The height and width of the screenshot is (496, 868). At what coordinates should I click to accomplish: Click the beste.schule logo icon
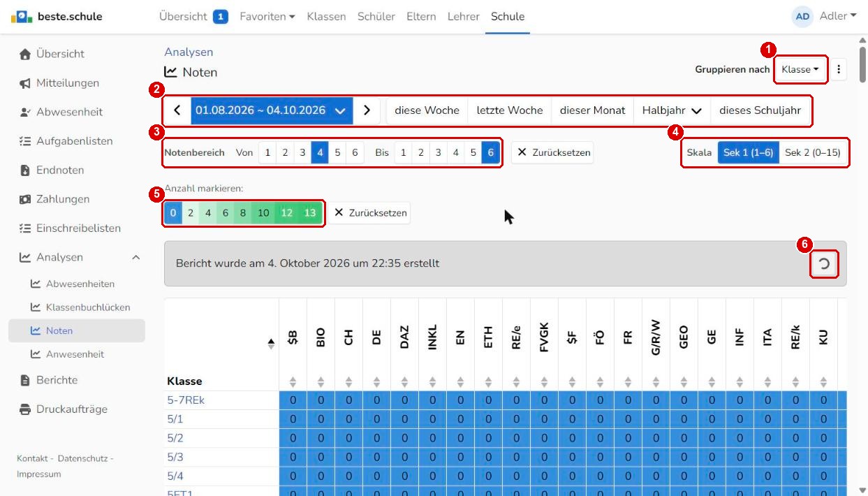pos(22,17)
